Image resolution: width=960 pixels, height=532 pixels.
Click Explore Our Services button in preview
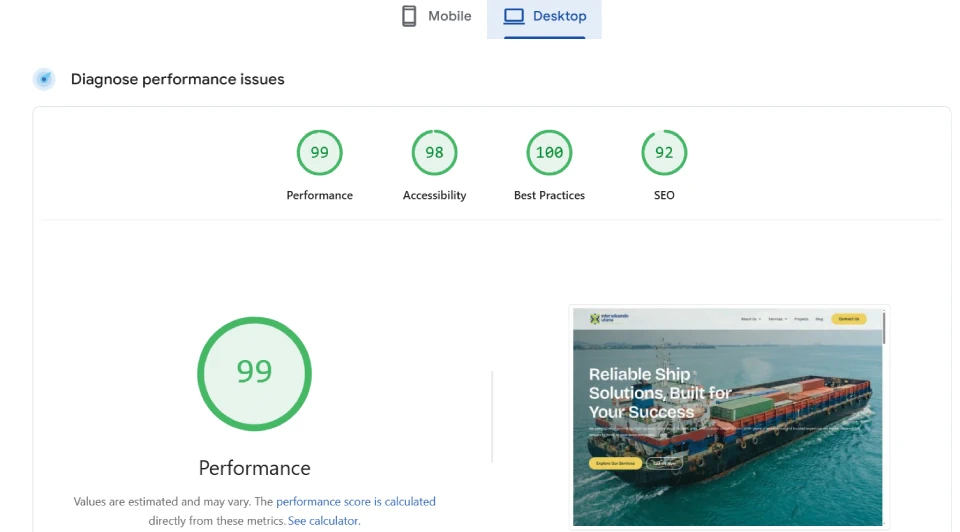coord(615,463)
